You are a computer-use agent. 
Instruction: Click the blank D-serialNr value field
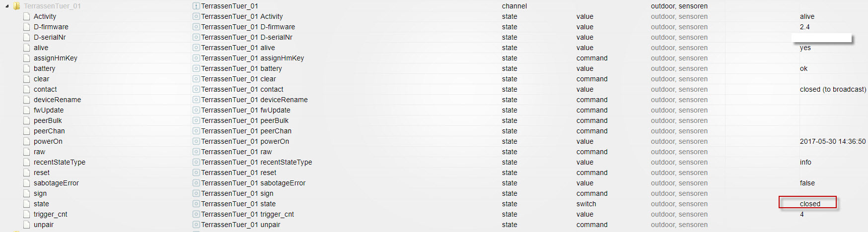pyautogui.click(x=821, y=38)
